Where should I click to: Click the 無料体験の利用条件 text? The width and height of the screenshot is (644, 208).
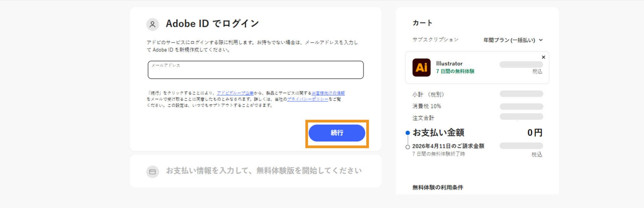point(437,187)
